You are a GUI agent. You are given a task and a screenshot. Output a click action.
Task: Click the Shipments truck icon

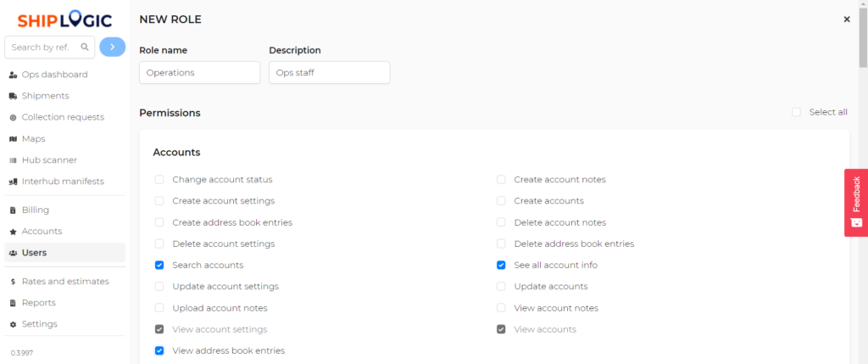[14, 96]
